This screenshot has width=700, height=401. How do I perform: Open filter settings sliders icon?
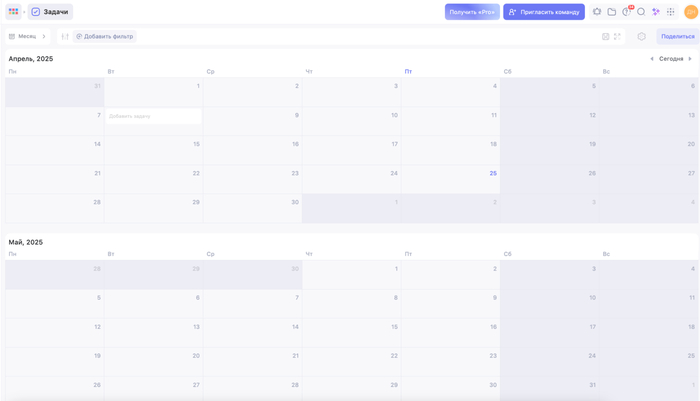[x=65, y=36]
